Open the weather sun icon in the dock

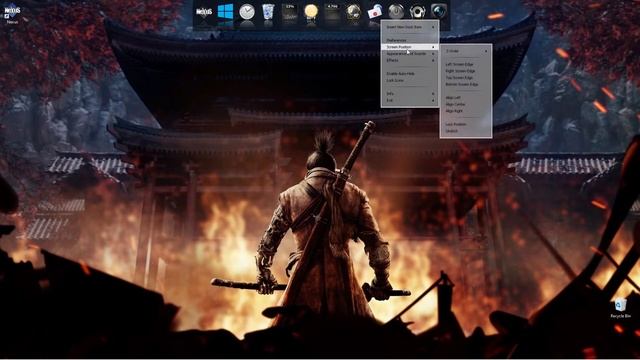[311, 12]
